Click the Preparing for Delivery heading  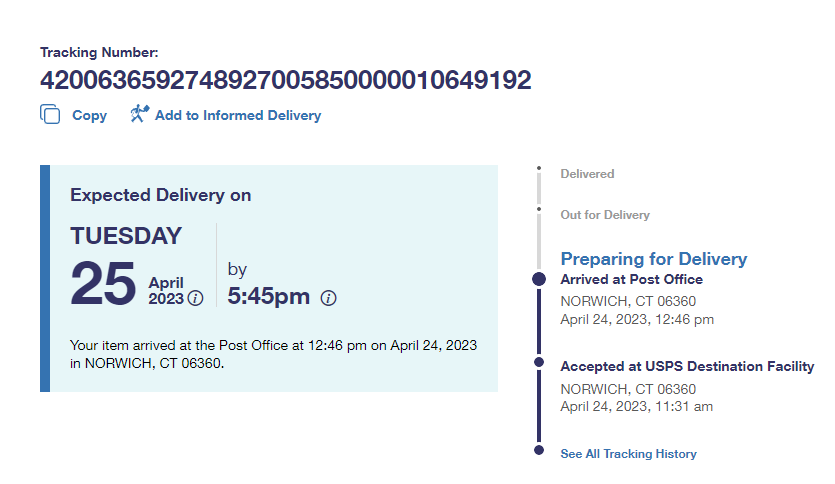pyautogui.click(x=653, y=259)
